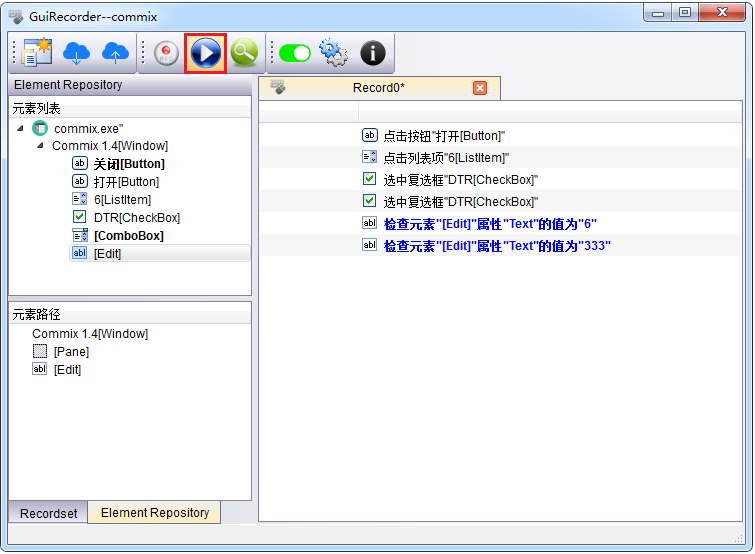The height and width of the screenshot is (554, 755).
Task: Click the commix.exe application icon
Action: 40,129
